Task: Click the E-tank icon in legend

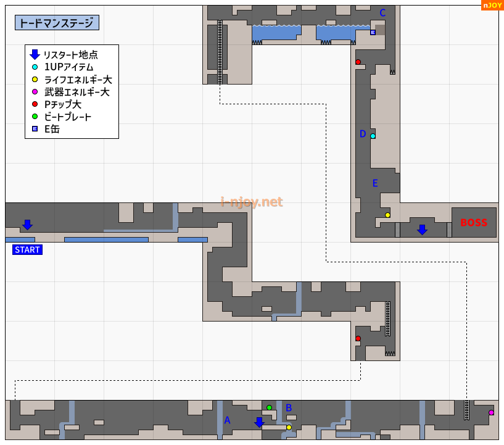Action: click(35, 128)
